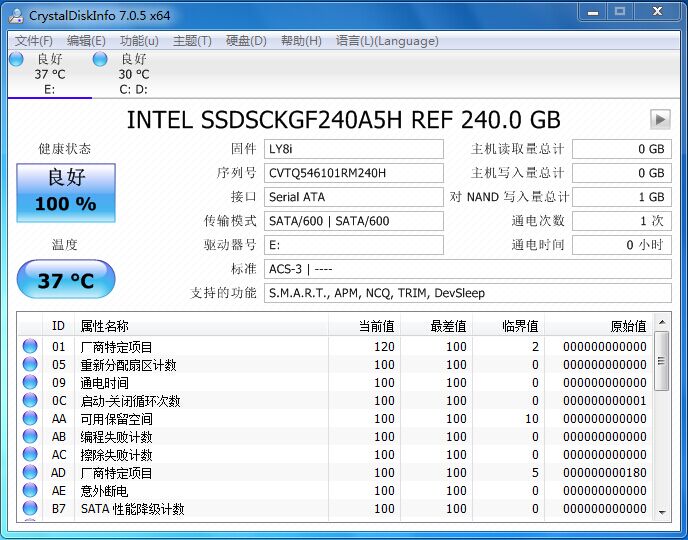
Task: Click status orb in row AA 可用保留空间
Action: (x=30, y=418)
